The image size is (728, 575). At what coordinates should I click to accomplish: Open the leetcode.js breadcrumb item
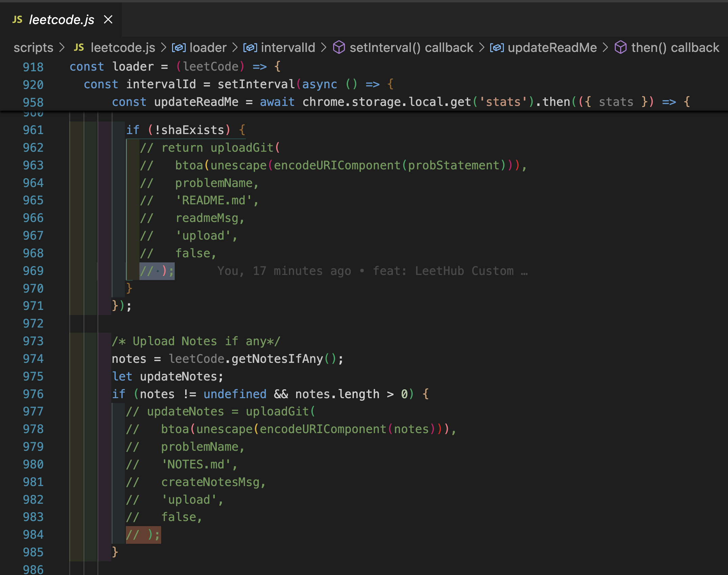(x=123, y=48)
